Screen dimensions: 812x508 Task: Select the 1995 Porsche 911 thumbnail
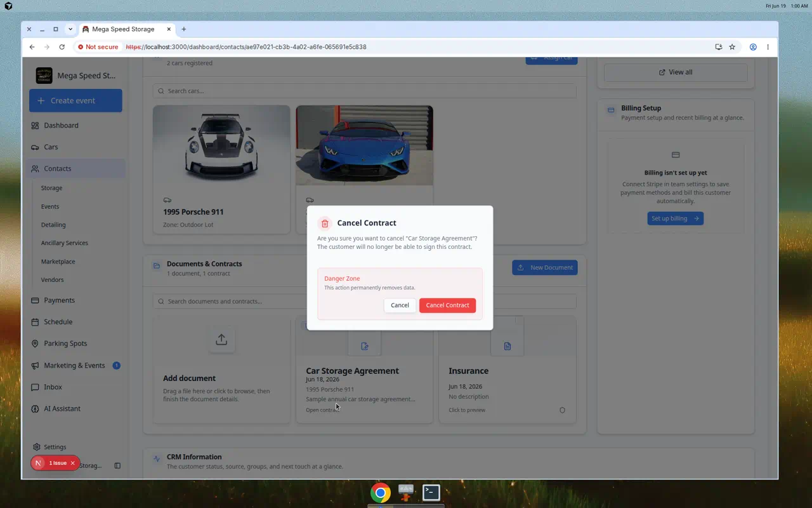click(x=221, y=145)
